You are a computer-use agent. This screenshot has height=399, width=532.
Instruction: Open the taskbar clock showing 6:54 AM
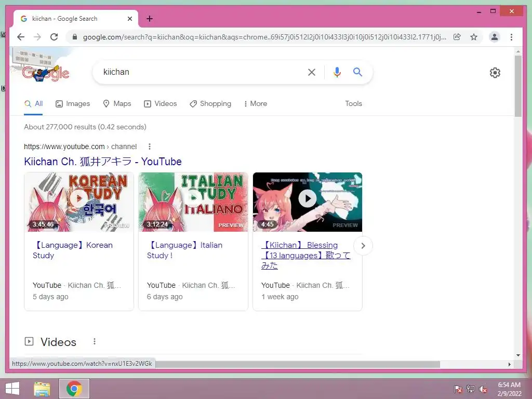[509, 389]
